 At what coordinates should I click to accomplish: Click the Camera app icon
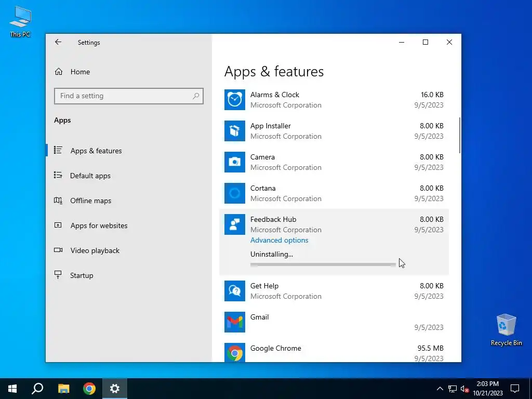pos(235,162)
